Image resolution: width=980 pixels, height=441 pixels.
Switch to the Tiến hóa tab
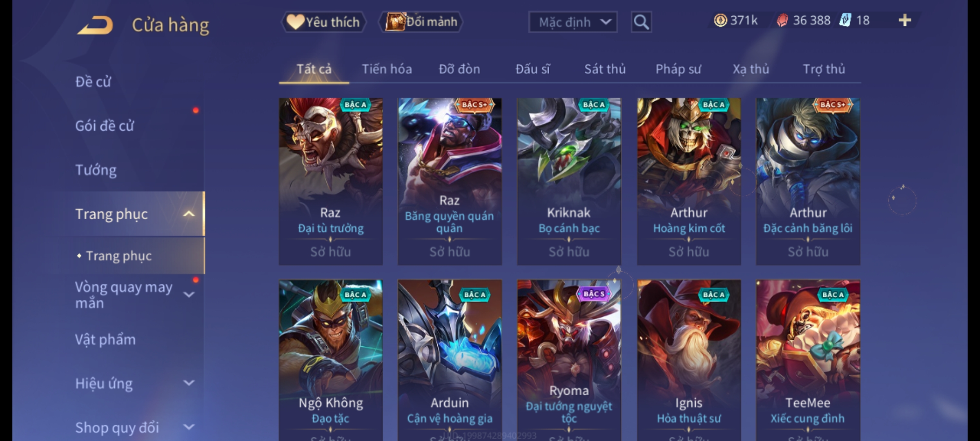[x=387, y=69]
